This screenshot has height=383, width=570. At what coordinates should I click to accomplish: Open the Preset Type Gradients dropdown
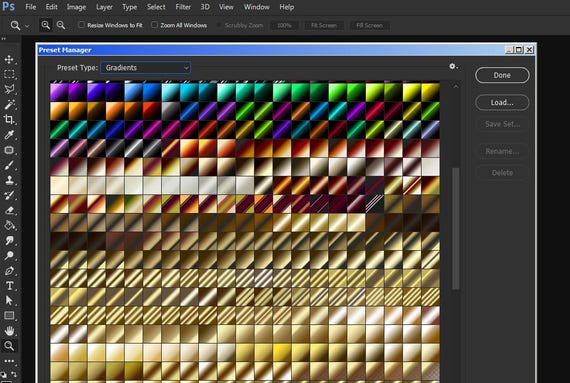tap(145, 68)
